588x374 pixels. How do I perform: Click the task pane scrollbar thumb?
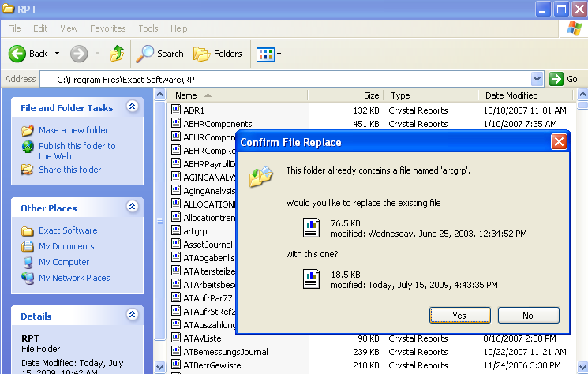159,220
